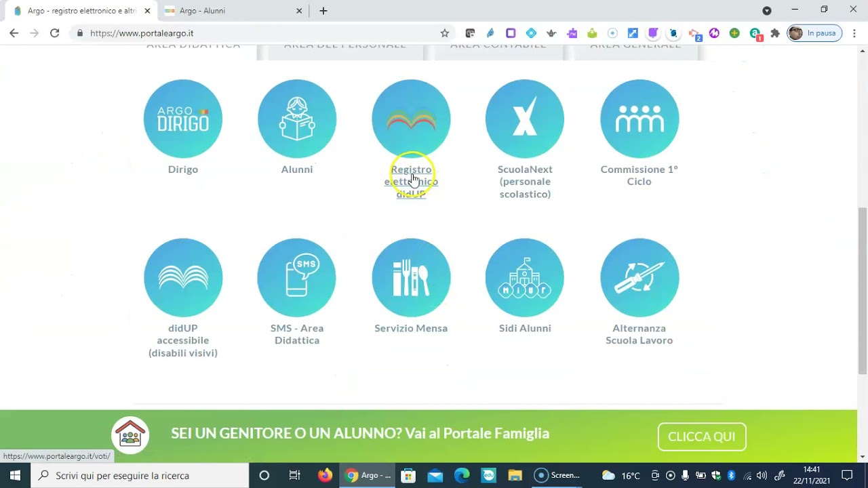Click the Windows search box
Image resolution: width=868 pixels, height=488 pixels.
click(141, 475)
